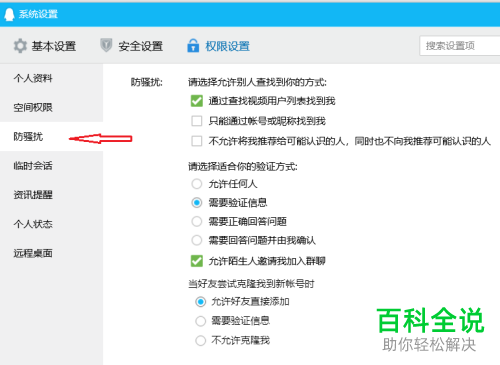Choose 不允许克隆我 radio option
This screenshot has width=500, height=365.
click(200, 341)
